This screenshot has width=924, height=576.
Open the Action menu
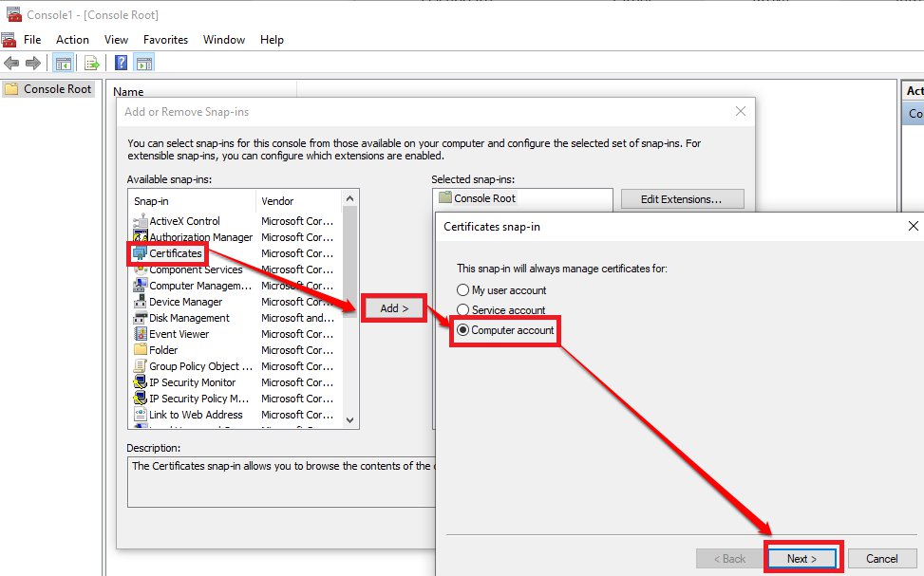tap(72, 40)
